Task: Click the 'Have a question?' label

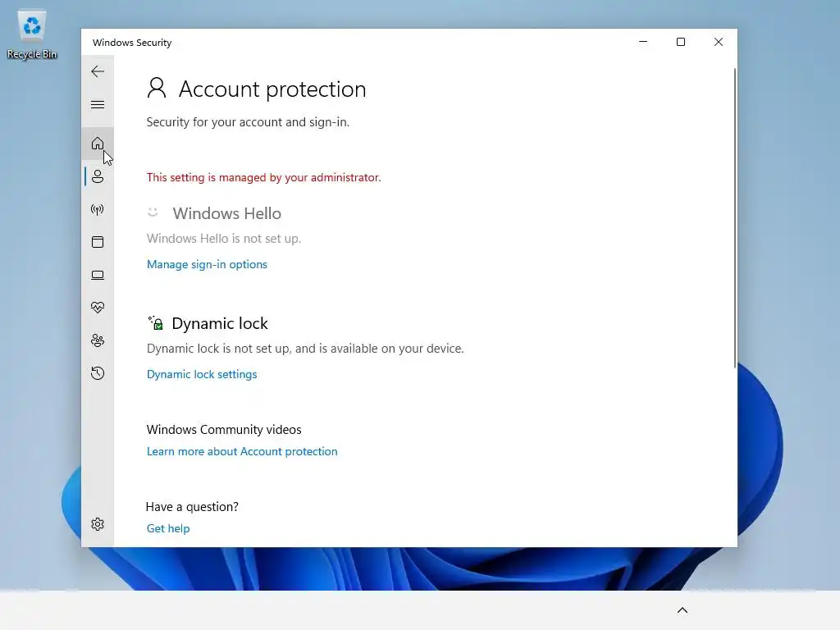Action: [192, 507]
